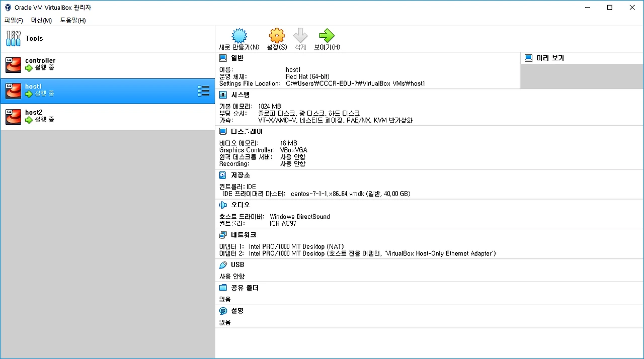Viewport: 644px width, 359px height.
Task: Click the Audio (오디오) speaker icon
Action: (223, 205)
